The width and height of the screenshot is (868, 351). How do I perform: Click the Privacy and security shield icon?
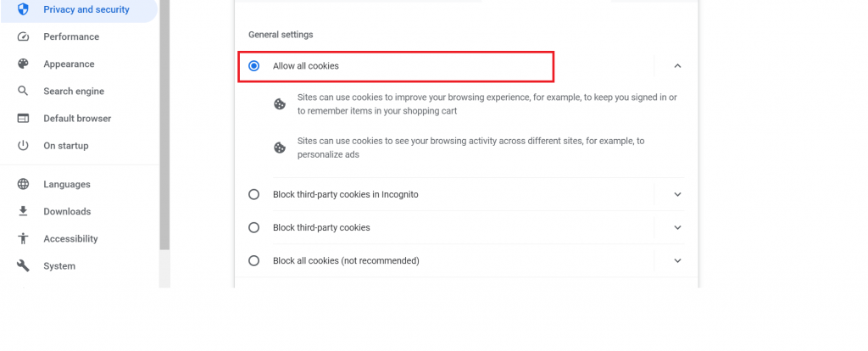pyautogui.click(x=24, y=9)
